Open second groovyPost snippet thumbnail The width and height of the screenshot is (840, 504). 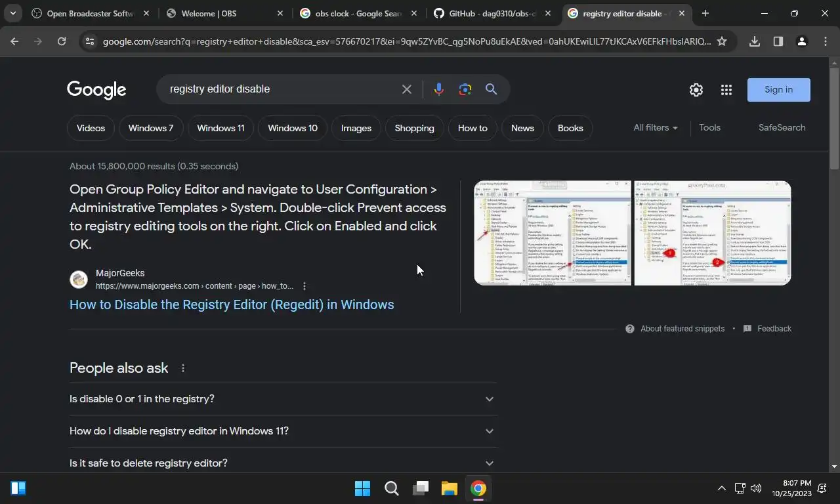tap(713, 233)
